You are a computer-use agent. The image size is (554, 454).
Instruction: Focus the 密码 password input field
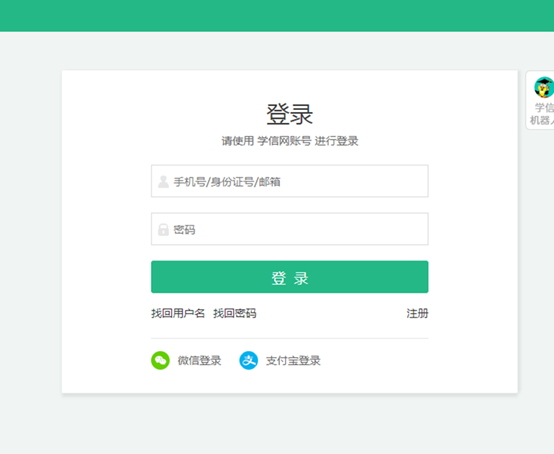point(290,229)
